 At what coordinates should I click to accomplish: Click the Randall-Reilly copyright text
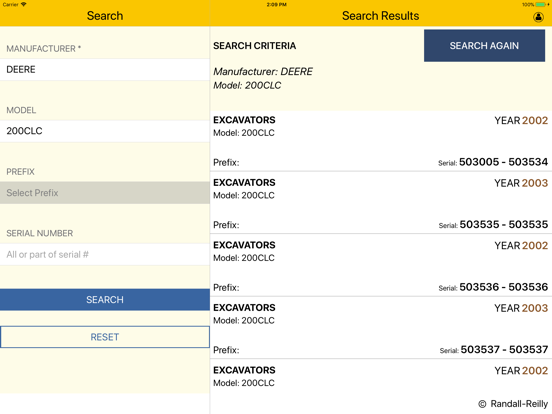[x=513, y=404]
